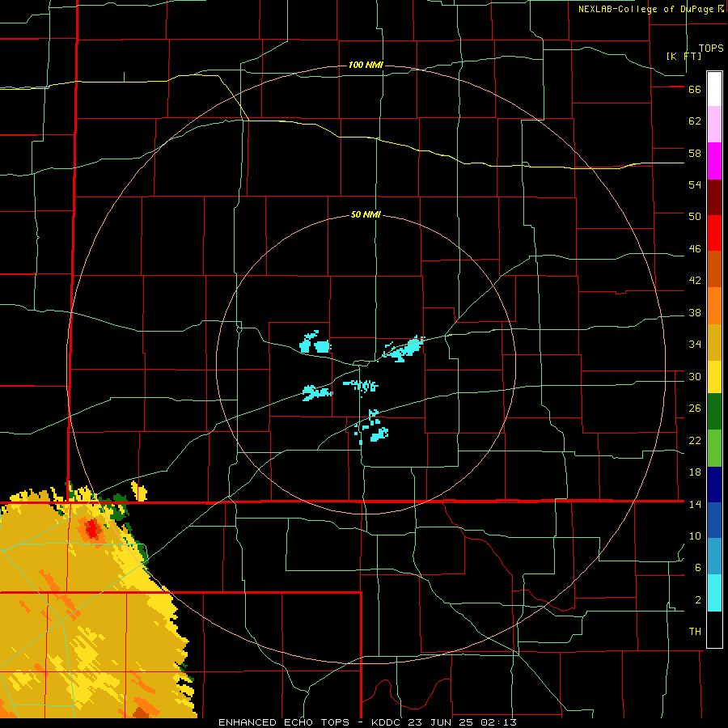This screenshot has width=728, height=728.
Task: Click the 23 JUN 25 02:13 timestamp
Action: pos(462,722)
